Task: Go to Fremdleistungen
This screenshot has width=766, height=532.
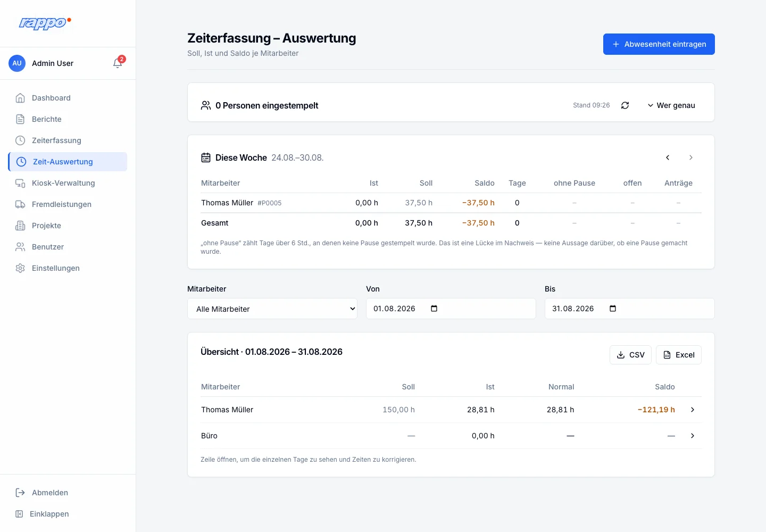Action: pyautogui.click(x=68, y=204)
